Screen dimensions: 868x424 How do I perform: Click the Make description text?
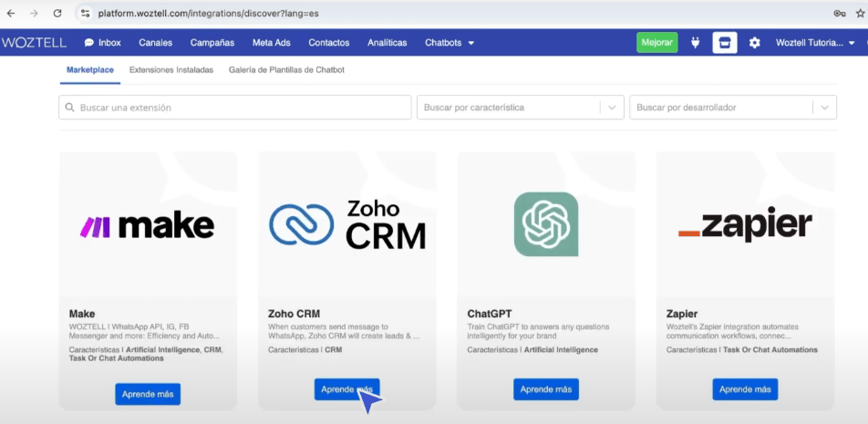point(144,331)
